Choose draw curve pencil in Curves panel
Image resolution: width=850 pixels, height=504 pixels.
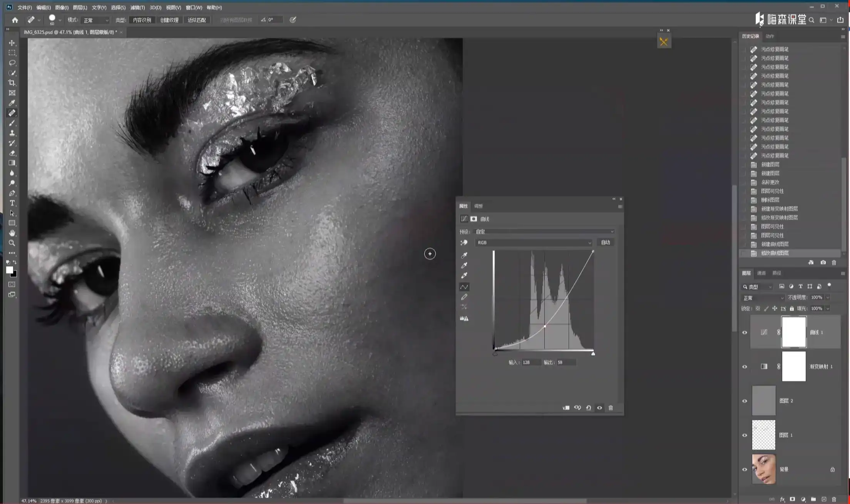(464, 297)
